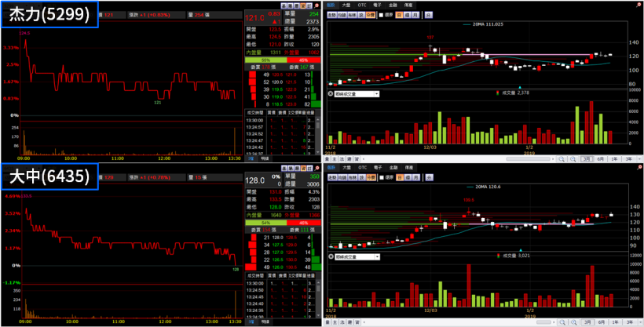Open the 設 settings button on 杰力 chart
Screen dimensions: 644x327
361,15
